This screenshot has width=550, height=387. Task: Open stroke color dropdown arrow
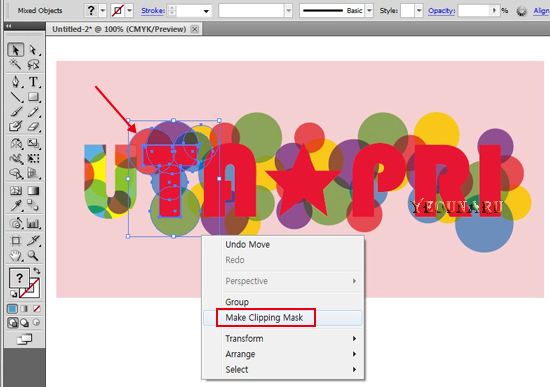click(x=129, y=11)
